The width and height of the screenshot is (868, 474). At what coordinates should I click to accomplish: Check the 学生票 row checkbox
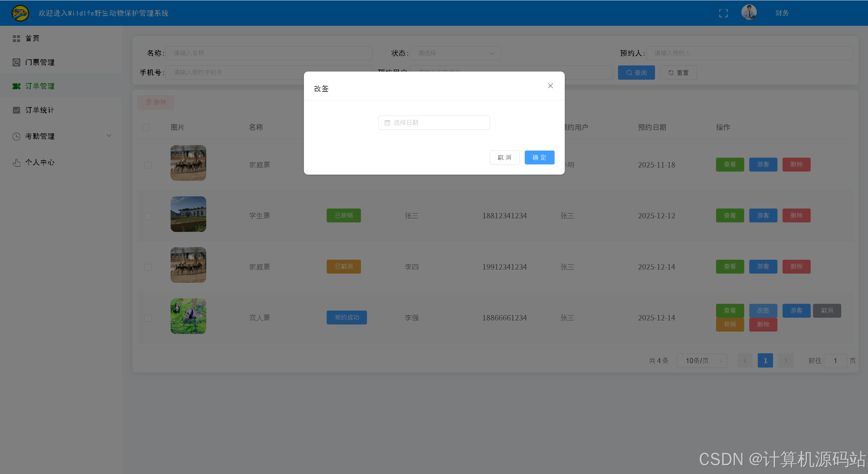tap(148, 216)
